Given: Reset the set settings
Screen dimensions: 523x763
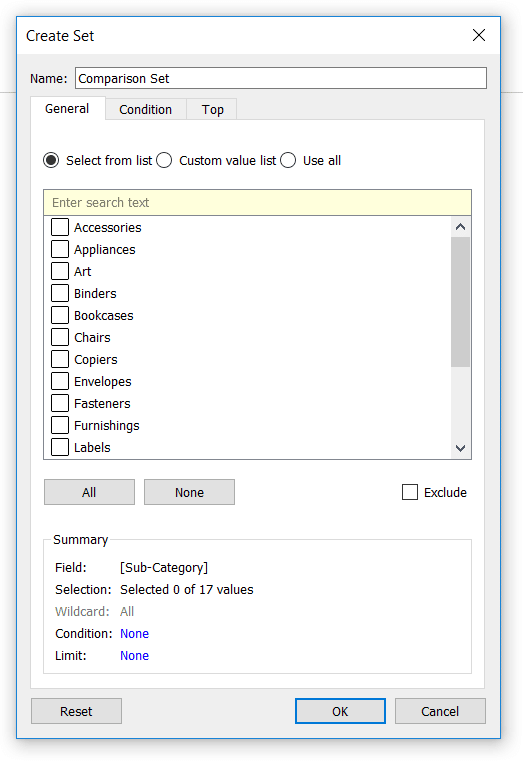Looking at the screenshot, I should (76, 711).
